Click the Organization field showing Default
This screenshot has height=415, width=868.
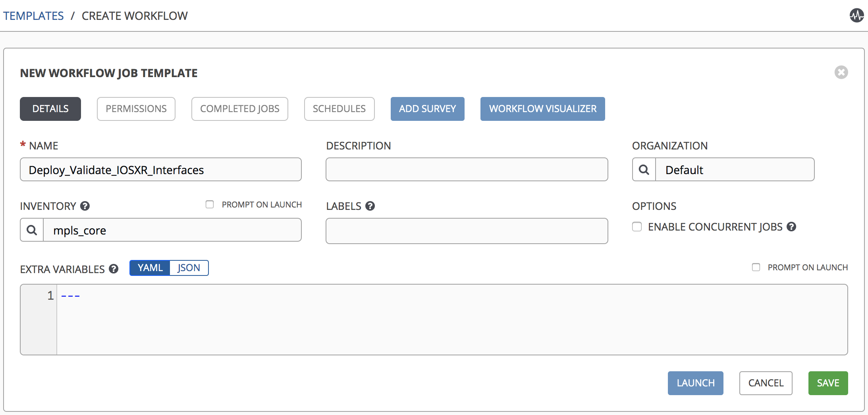tap(735, 170)
